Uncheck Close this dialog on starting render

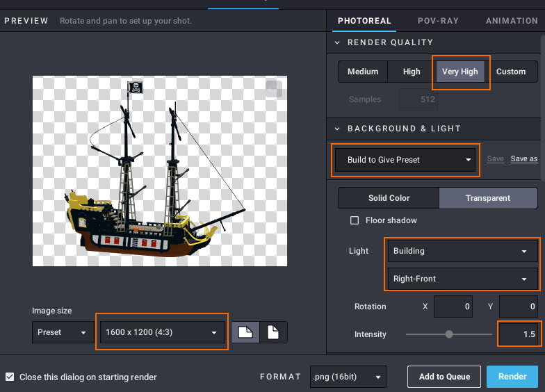pos(10,377)
